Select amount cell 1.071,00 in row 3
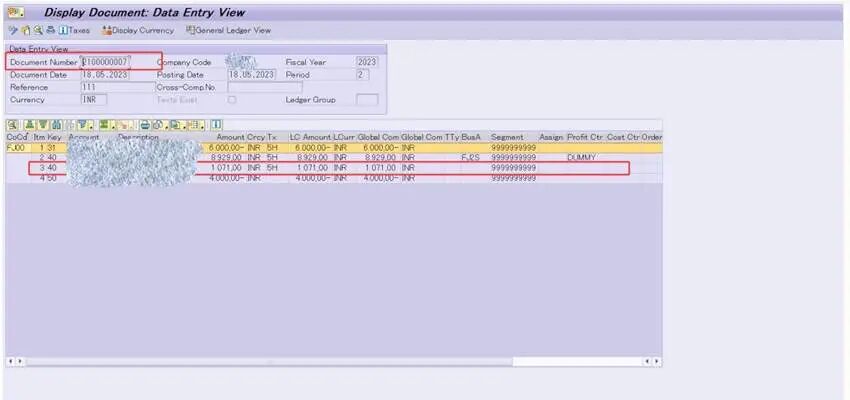This screenshot has width=850, height=400. 226,168
